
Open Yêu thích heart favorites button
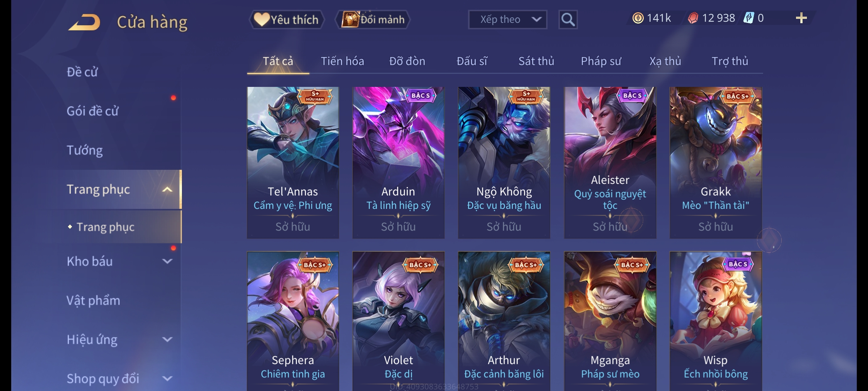point(286,20)
